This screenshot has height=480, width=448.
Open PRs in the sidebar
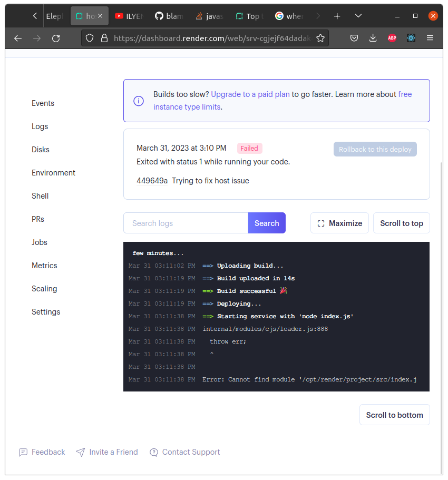(38, 220)
